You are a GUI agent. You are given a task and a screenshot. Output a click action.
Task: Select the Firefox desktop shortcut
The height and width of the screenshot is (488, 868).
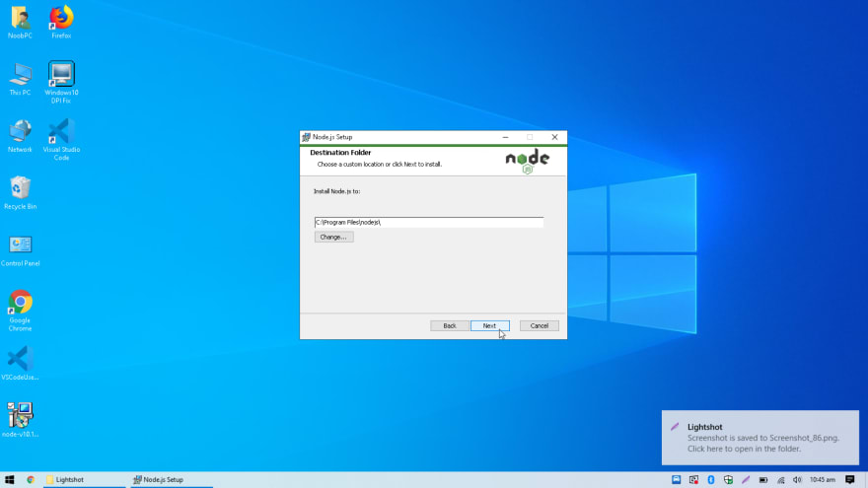61,23
